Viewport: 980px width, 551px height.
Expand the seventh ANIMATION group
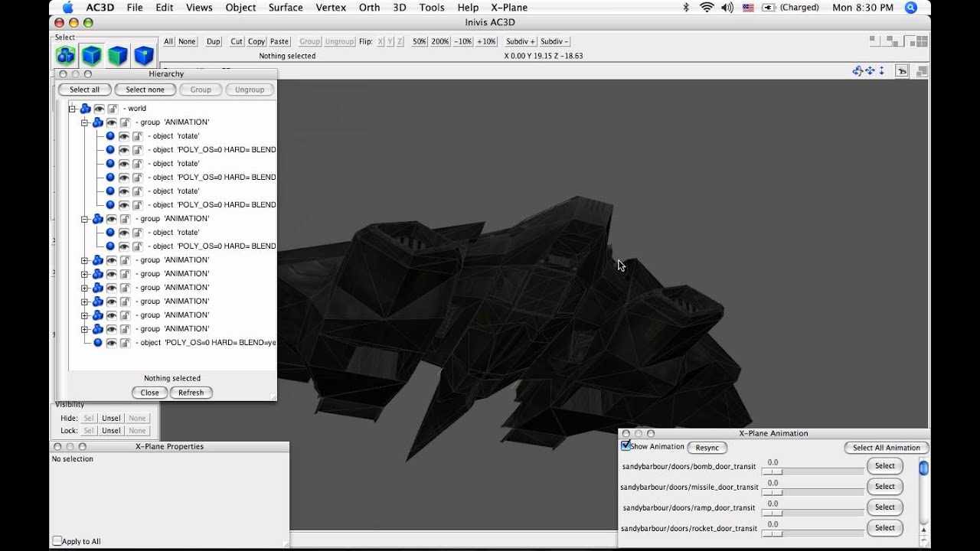click(x=85, y=315)
